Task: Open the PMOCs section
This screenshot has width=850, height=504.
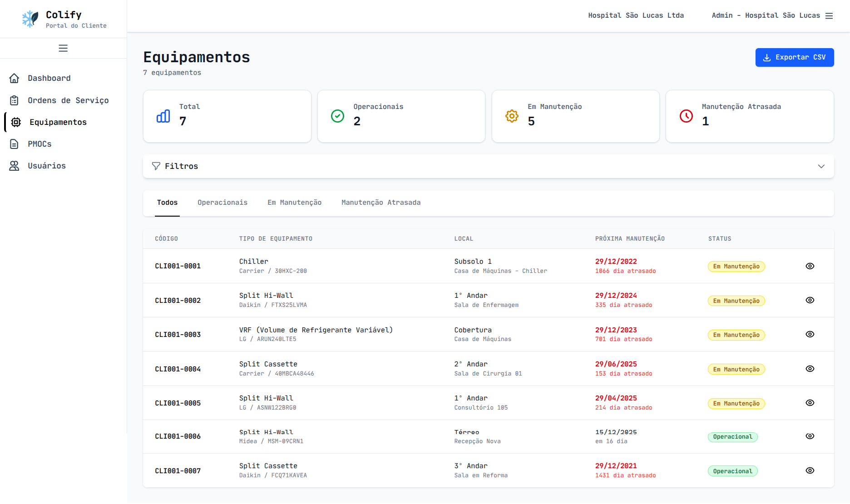Action: pyautogui.click(x=40, y=144)
